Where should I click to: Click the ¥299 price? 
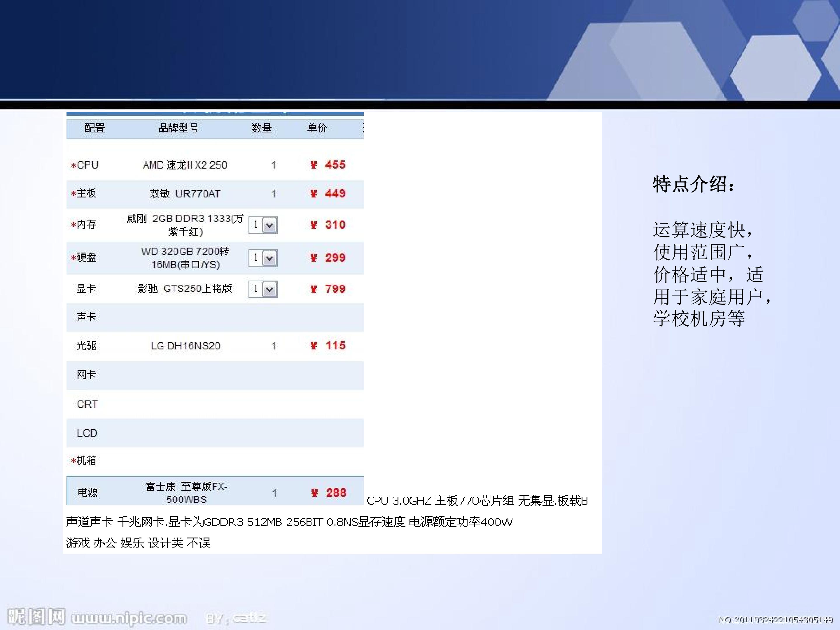[x=328, y=258]
